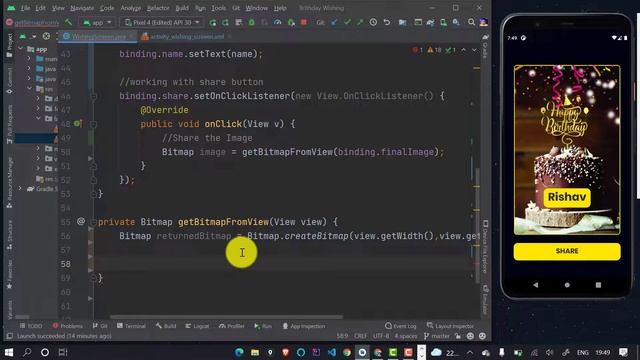Open the toolbar Search Everywhere magnifier
Viewport: 640px width, 360px height.
471,22
